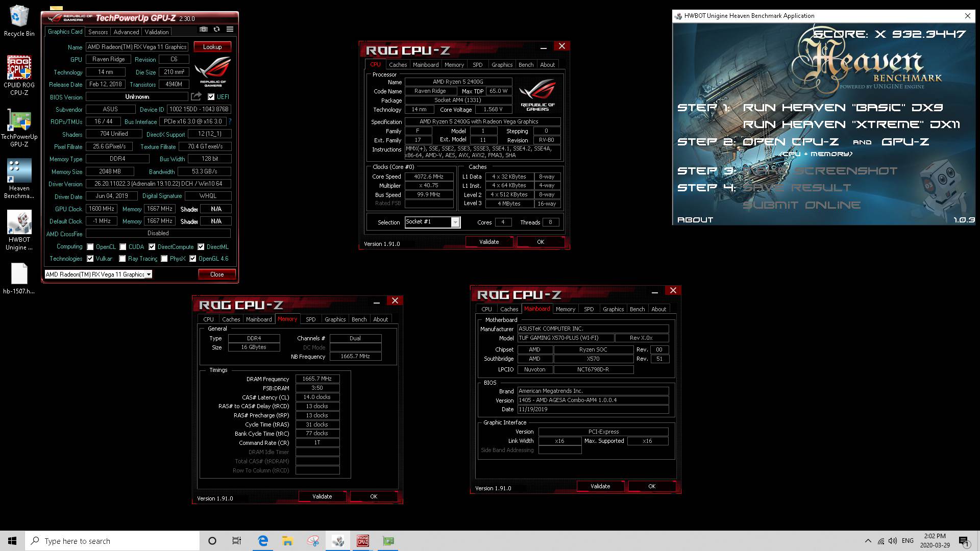Open Recycle Bin desktop icon
This screenshot has height=551, width=980.
pyautogui.click(x=19, y=21)
